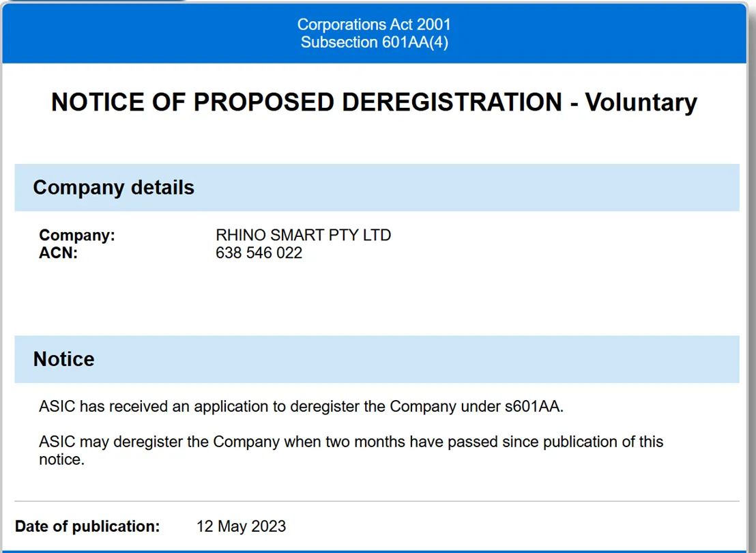Select the s601AA reference in notice text

pos(534,406)
